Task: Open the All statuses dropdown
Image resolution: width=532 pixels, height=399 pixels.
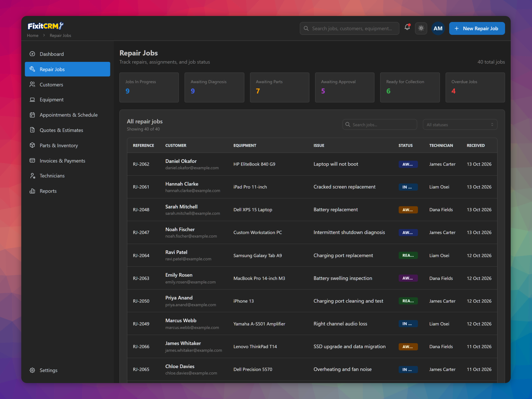Action: (460, 124)
